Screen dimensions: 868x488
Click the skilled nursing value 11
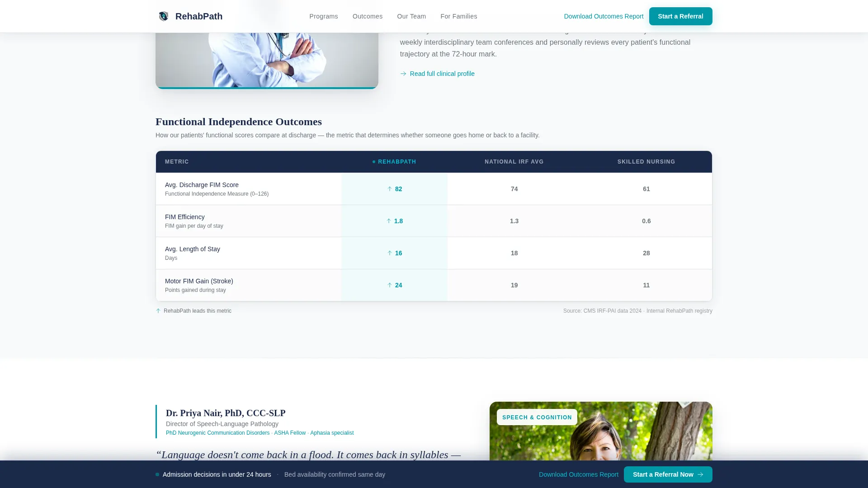coord(646,285)
